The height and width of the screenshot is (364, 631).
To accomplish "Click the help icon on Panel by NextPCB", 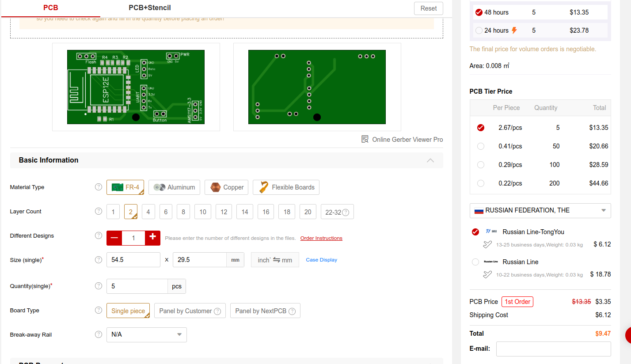I will pyautogui.click(x=292, y=311).
